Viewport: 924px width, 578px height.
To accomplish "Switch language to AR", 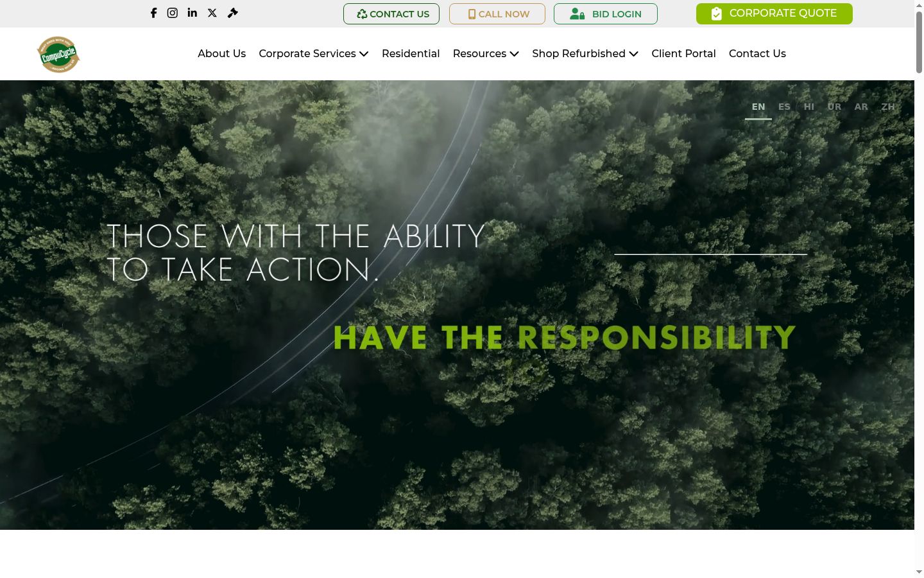I will [861, 107].
